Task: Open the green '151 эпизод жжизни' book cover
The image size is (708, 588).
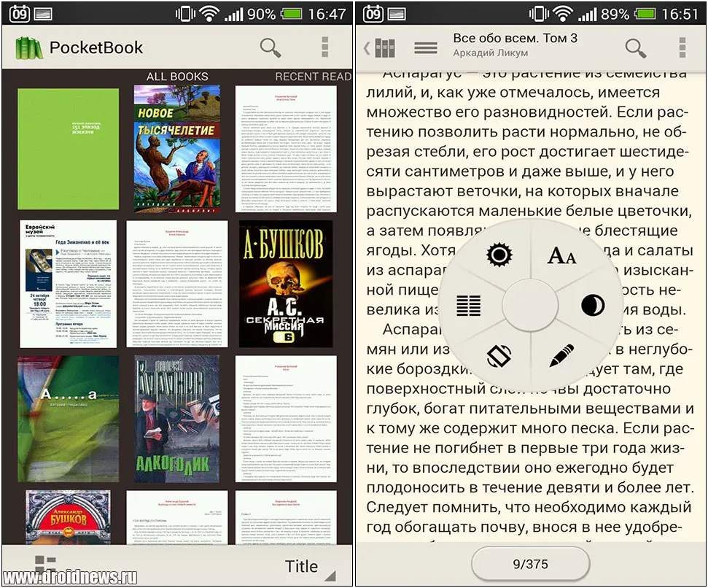Action: (x=69, y=149)
